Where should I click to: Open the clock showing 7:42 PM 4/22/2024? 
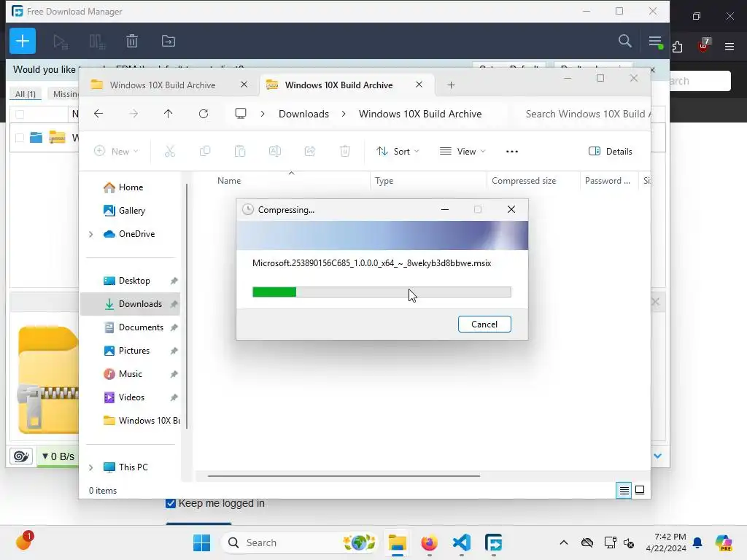pyautogui.click(x=666, y=542)
